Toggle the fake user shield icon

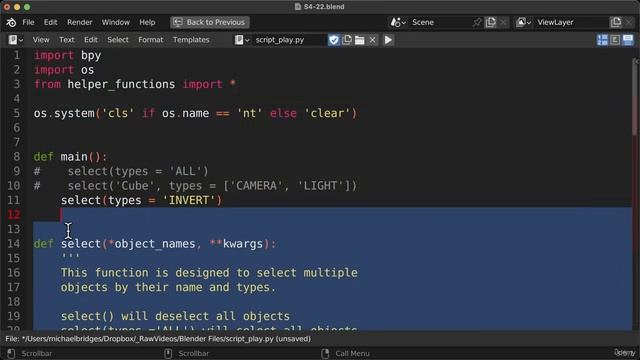[x=333, y=40]
